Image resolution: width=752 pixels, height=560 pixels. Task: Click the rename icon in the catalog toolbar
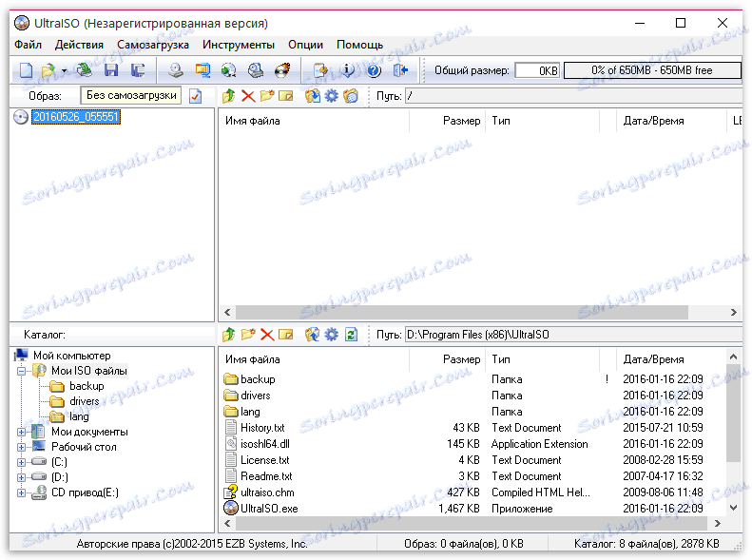286,334
